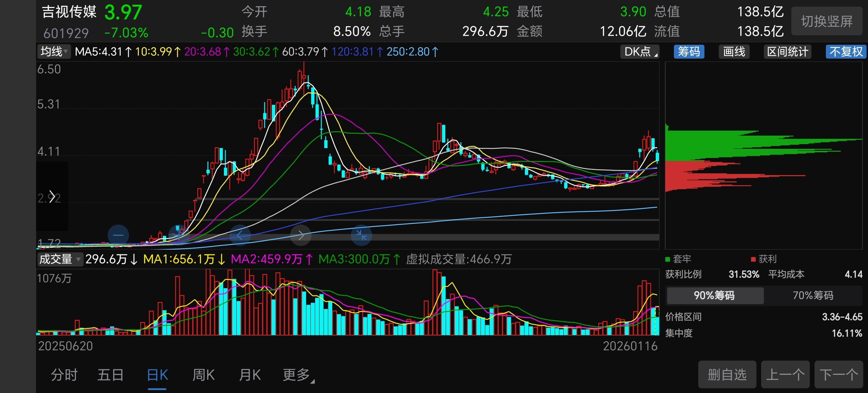Screen dimensions: 868x393
Task: Open the DK点 dropdown menu
Action: pos(640,52)
